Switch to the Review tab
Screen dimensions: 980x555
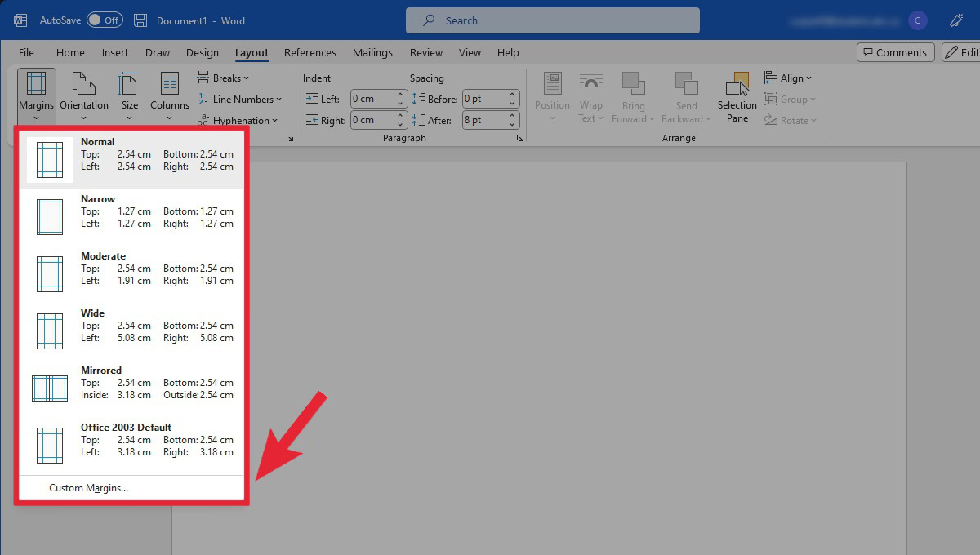tap(425, 52)
